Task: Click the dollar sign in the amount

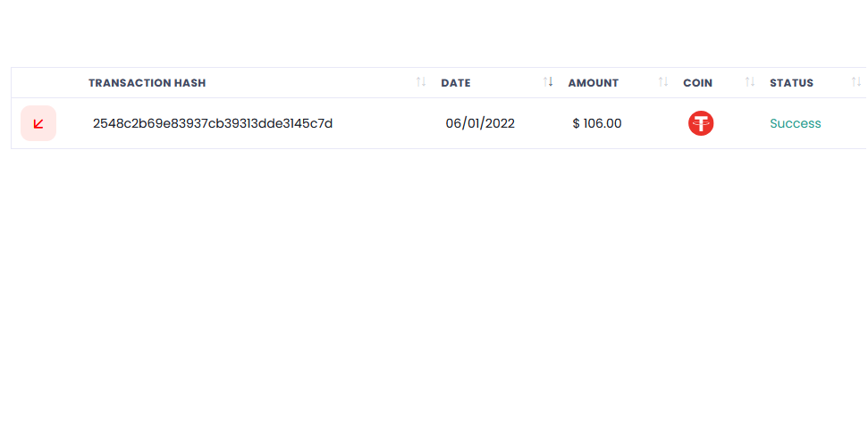Action: (x=577, y=123)
